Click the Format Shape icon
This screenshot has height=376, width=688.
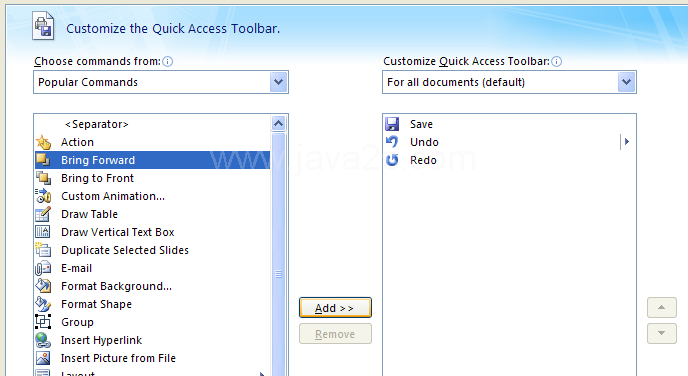[x=43, y=304]
